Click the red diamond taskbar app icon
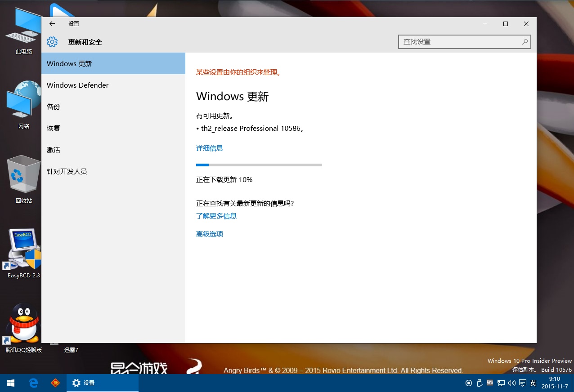574x392 pixels. (x=55, y=383)
